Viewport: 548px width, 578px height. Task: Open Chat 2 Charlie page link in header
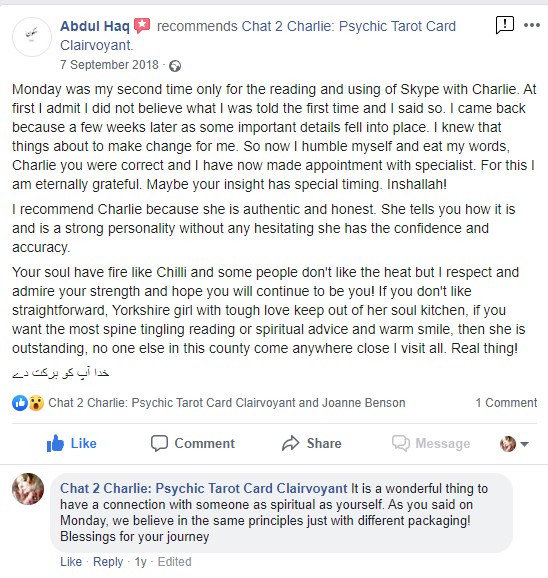(x=258, y=36)
